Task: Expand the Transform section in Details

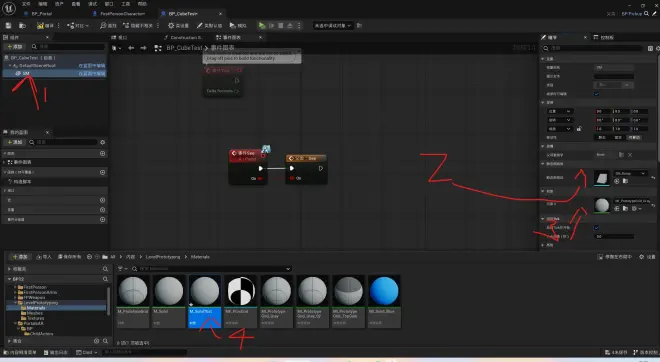Action: [543, 102]
